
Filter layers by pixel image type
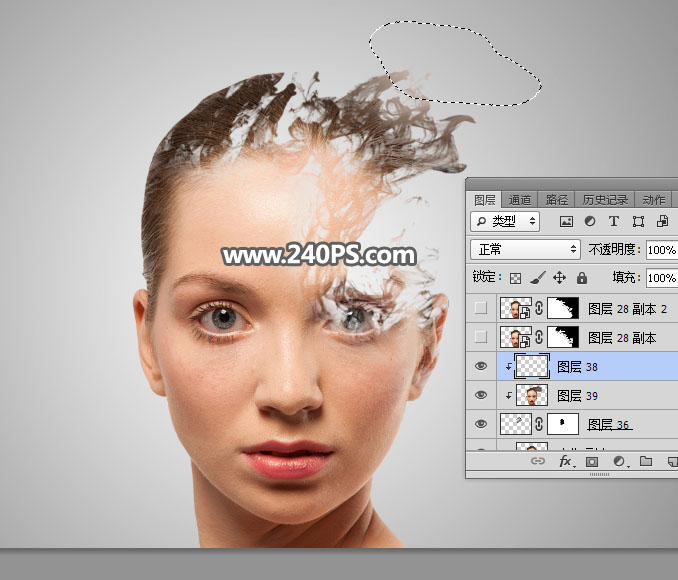click(566, 221)
